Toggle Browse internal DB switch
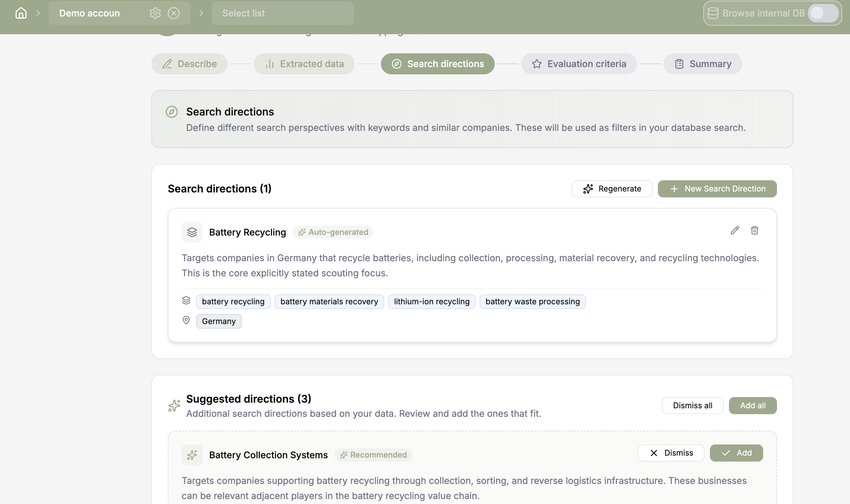The image size is (850, 504). (823, 13)
